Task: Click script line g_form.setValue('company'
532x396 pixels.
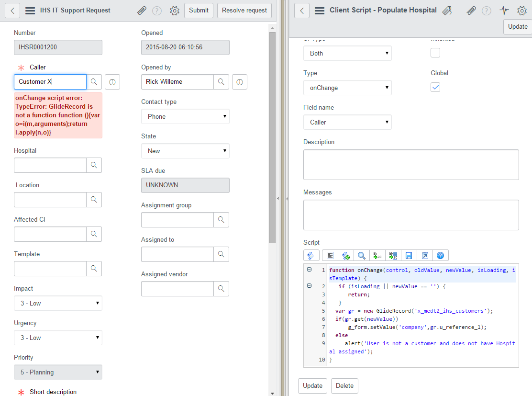Action: click(417, 327)
